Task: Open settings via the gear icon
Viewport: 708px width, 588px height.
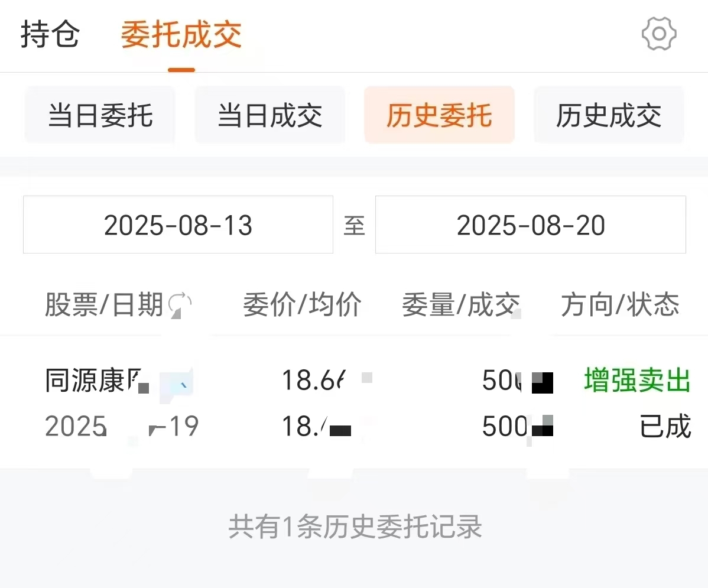Action: pyautogui.click(x=659, y=34)
